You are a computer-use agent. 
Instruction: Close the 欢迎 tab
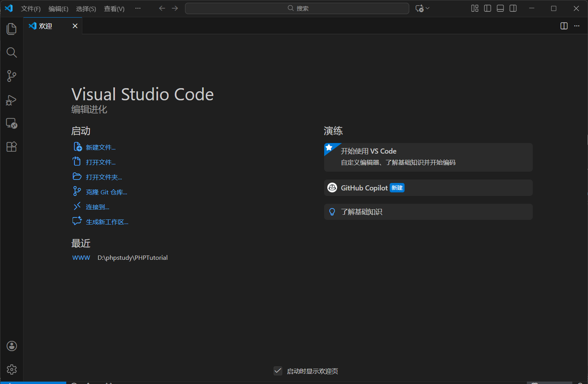coord(75,26)
